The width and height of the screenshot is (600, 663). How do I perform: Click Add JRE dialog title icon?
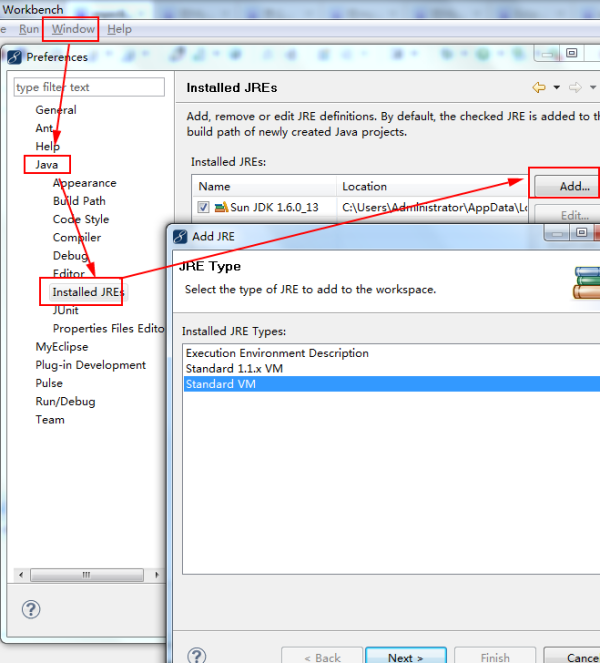[x=180, y=236]
